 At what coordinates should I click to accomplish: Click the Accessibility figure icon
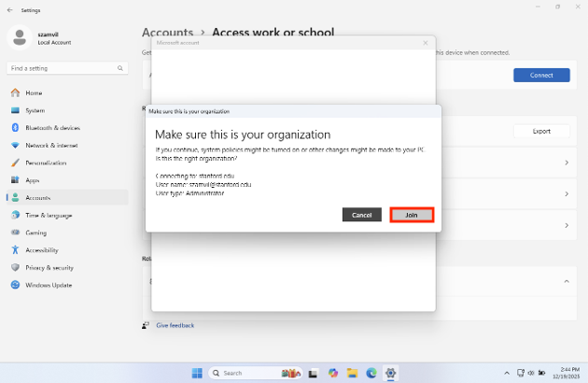15,249
